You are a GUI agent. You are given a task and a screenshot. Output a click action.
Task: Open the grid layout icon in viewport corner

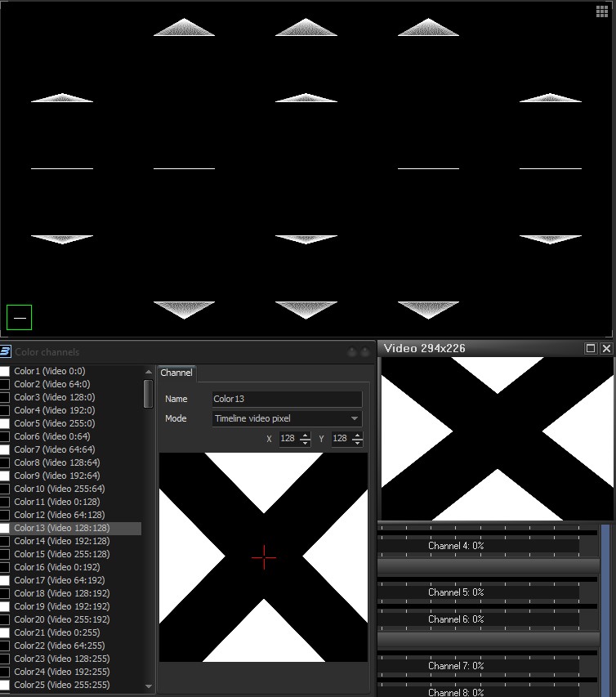tap(602, 11)
